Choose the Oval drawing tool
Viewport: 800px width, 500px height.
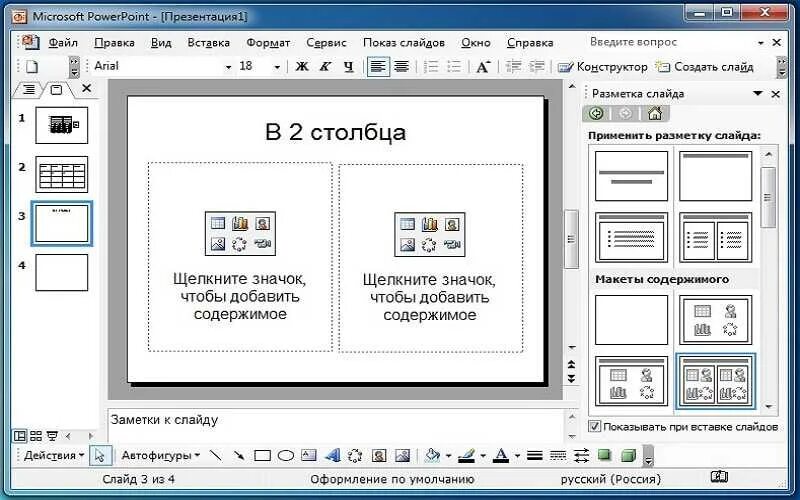click(x=286, y=456)
